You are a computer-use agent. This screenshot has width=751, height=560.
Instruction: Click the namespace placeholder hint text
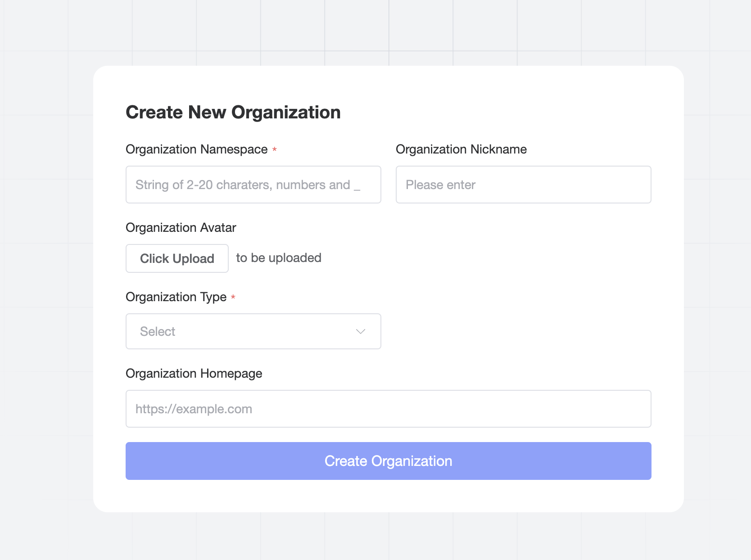click(x=247, y=185)
